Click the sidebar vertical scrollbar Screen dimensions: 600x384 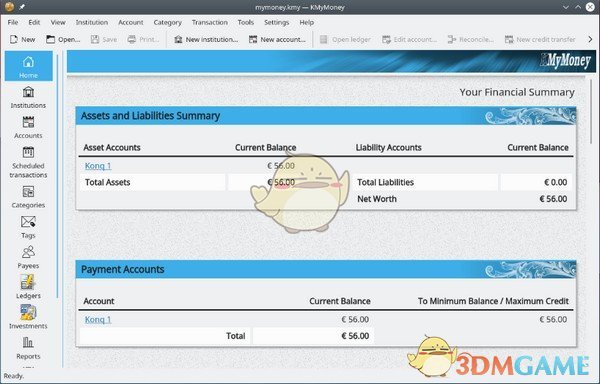pos(57,176)
